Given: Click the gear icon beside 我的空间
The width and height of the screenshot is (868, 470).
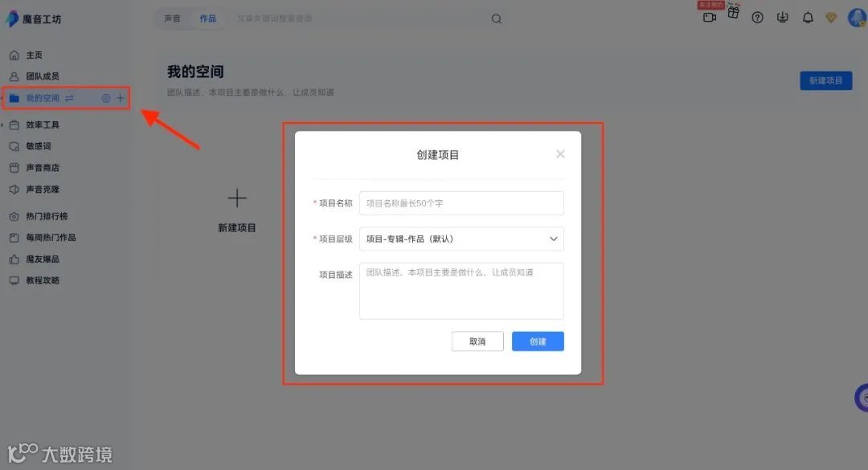Looking at the screenshot, I should click(x=105, y=97).
